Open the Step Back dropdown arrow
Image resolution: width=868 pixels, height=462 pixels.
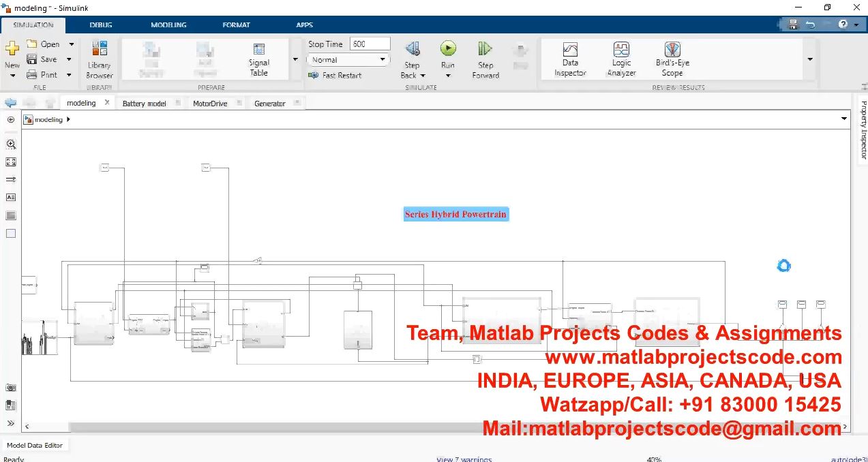click(x=423, y=76)
